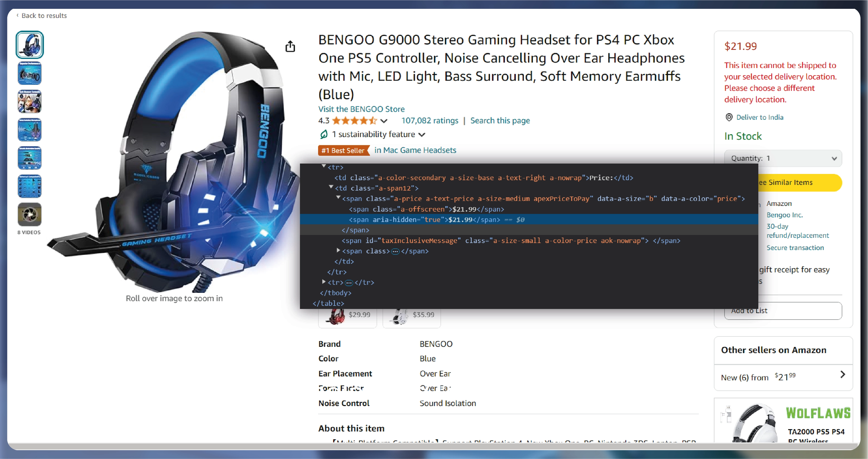
Task: Click the Back to results link
Action: point(42,16)
